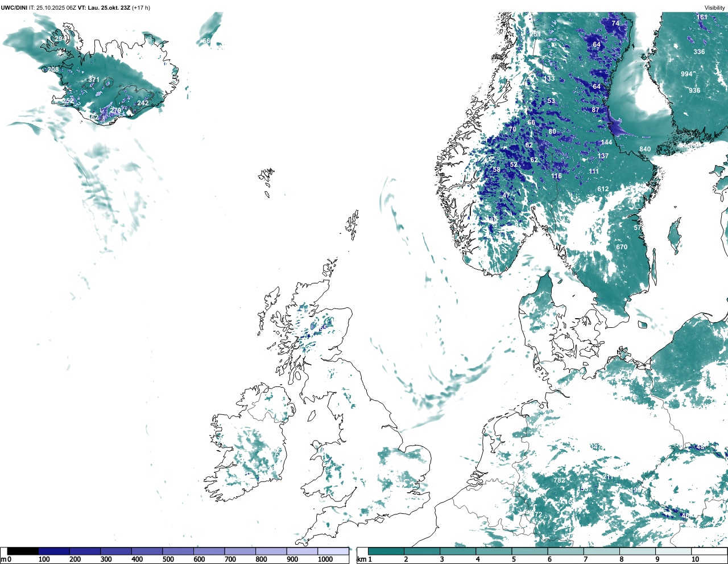Image resolution: width=728 pixels, height=564 pixels.
Task: Click the UWC/DINI model label
Action: pos(14,7)
